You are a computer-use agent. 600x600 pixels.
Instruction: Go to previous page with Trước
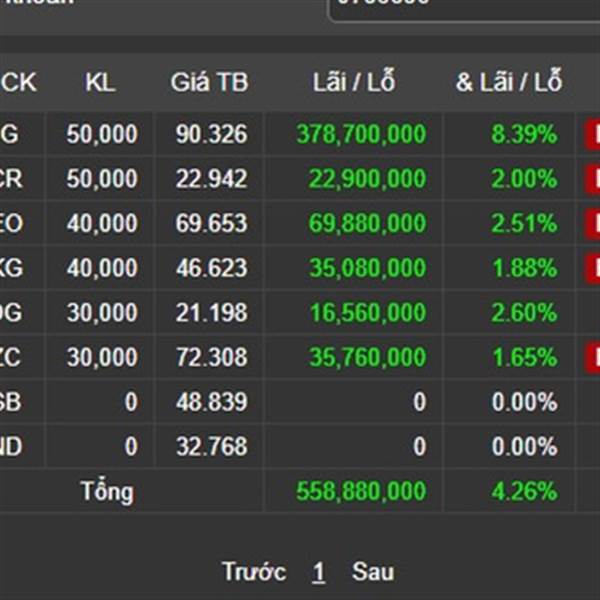(x=254, y=572)
